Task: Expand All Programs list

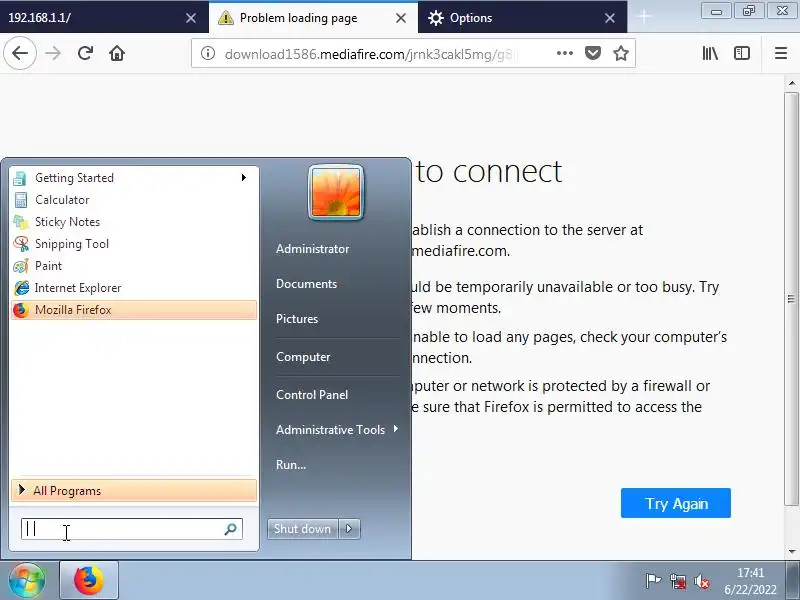Action: (133, 491)
